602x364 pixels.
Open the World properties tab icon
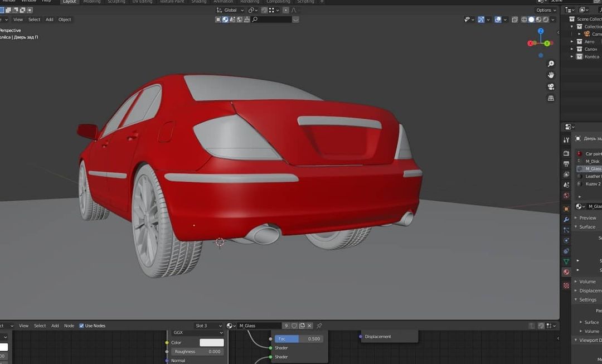point(566,196)
